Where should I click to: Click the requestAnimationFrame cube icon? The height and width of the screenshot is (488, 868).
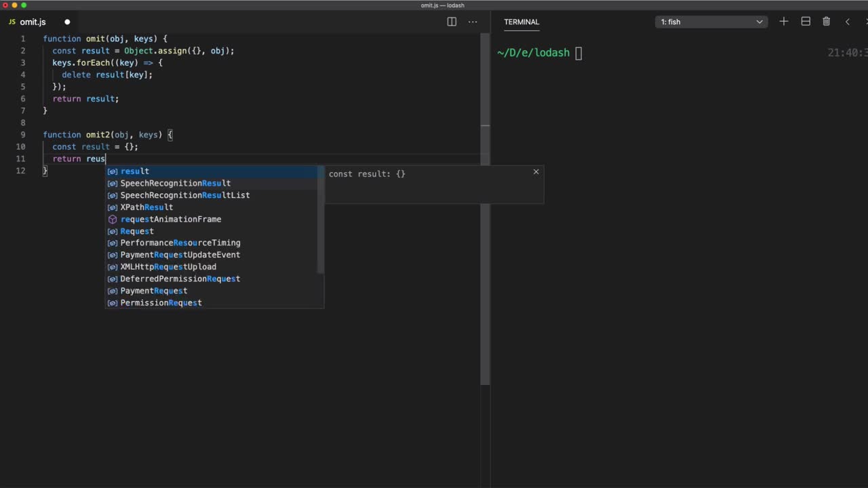[113, 220]
